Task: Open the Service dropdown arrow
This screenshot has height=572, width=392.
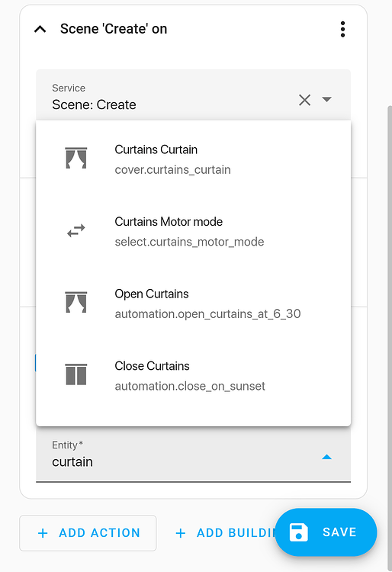Action: [326, 99]
